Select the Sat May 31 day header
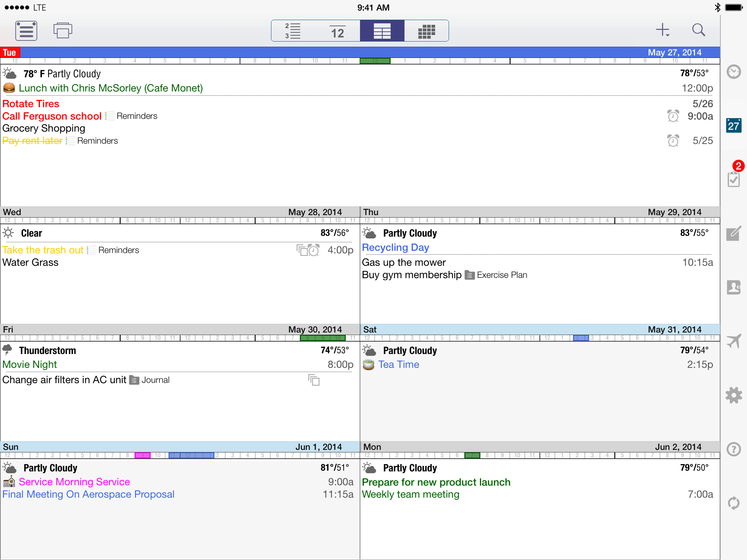 pyautogui.click(x=540, y=329)
